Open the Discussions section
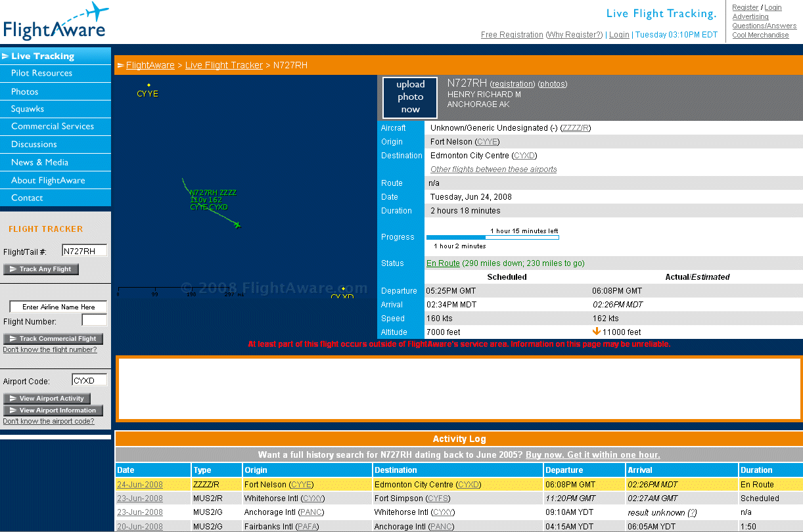803x532 pixels. [x=56, y=144]
